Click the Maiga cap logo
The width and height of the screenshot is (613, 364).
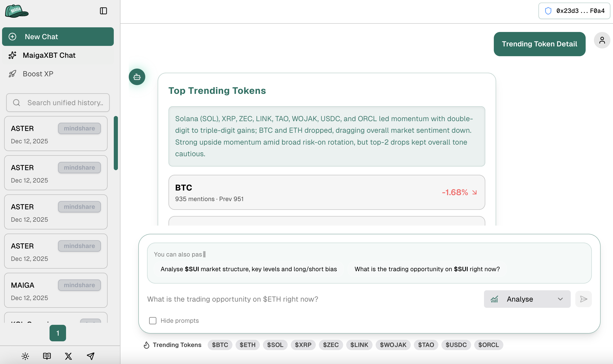(x=17, y=11)
